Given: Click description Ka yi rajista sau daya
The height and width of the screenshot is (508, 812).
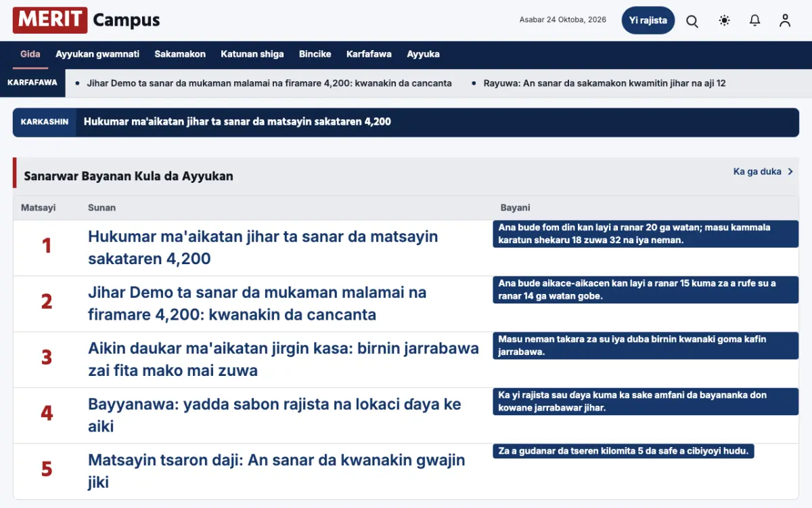Looking at the screenshot, I should tap(646, 402).
